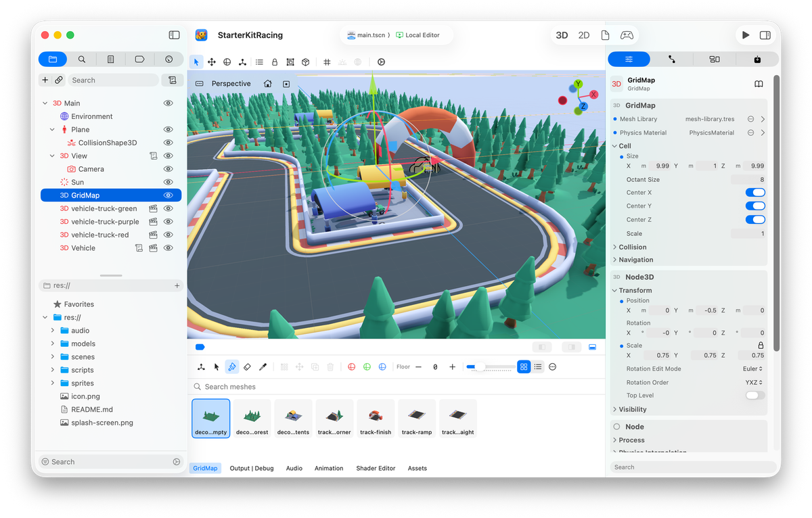The height and width of the screenshot is (518, 812).
Task: Increase Floor level with plus button
Action: pos(453,367)
